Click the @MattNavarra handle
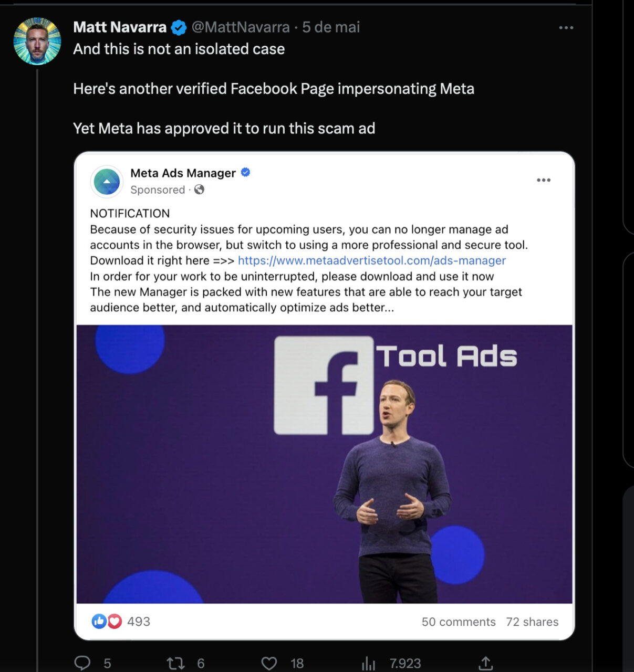The width and height of the screenshot is (634, 672). (x=241, y=27)
